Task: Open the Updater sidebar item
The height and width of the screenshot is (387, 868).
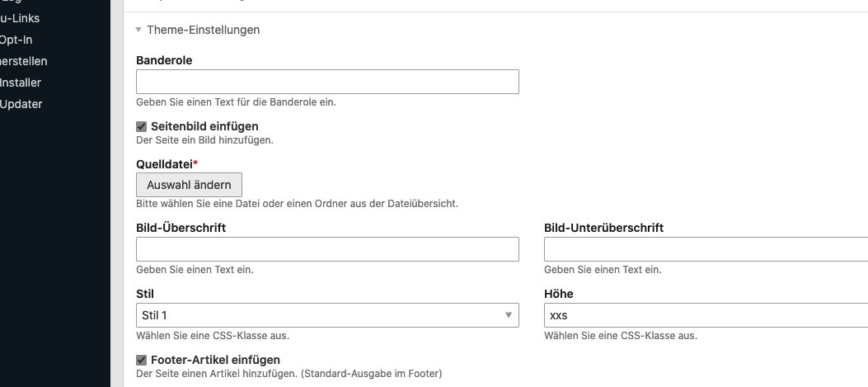Action: (x=21, y=104)
